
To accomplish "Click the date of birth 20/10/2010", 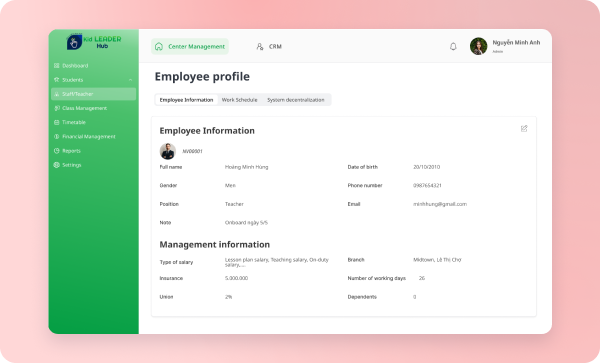I will tap(427, 167).
